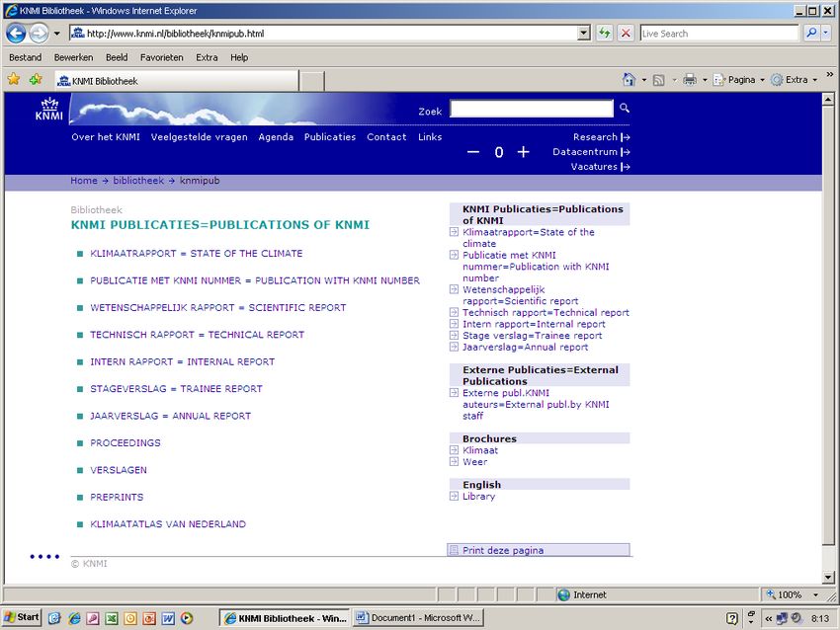Go to bibliotheek breadcrumb link

point(138,181)
